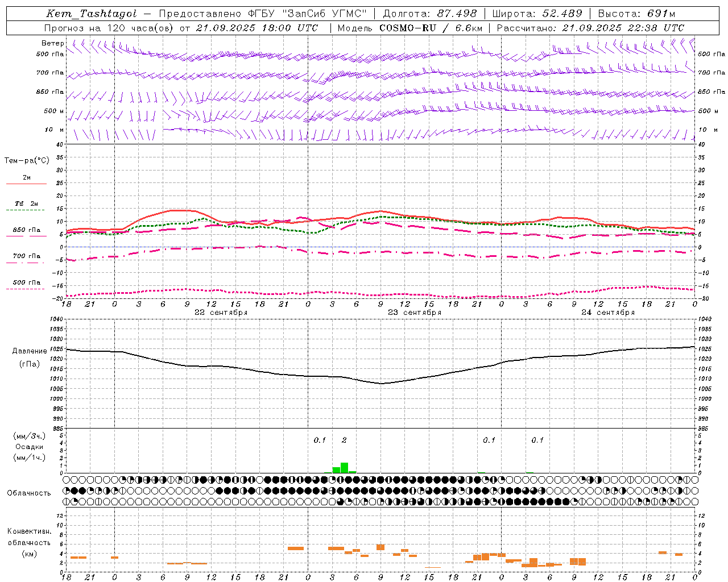Click the Ветер wind panel label
The image size is (728, 582).
(53, 43)
